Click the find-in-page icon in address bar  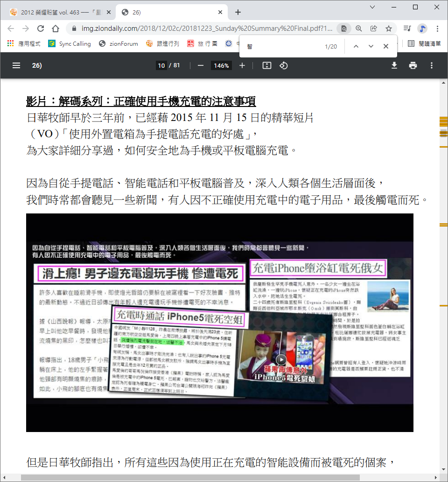pyautogui.click(x=344, y=28)
